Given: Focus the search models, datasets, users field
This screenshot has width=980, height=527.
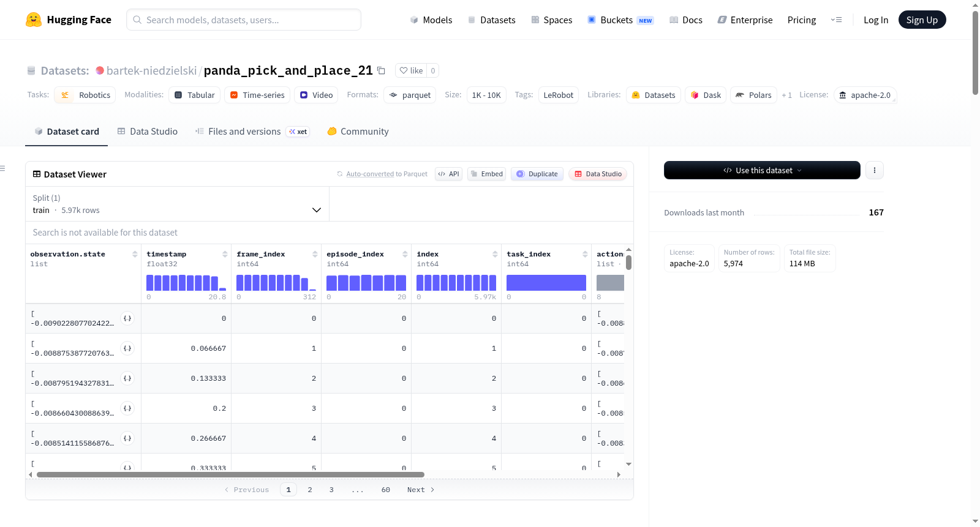Looking at the screenshot, I should 244,20.
